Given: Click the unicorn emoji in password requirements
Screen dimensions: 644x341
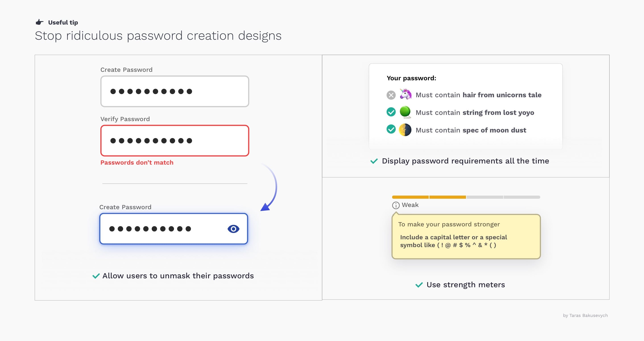Looking at the screenshot, I should (406, 95).
